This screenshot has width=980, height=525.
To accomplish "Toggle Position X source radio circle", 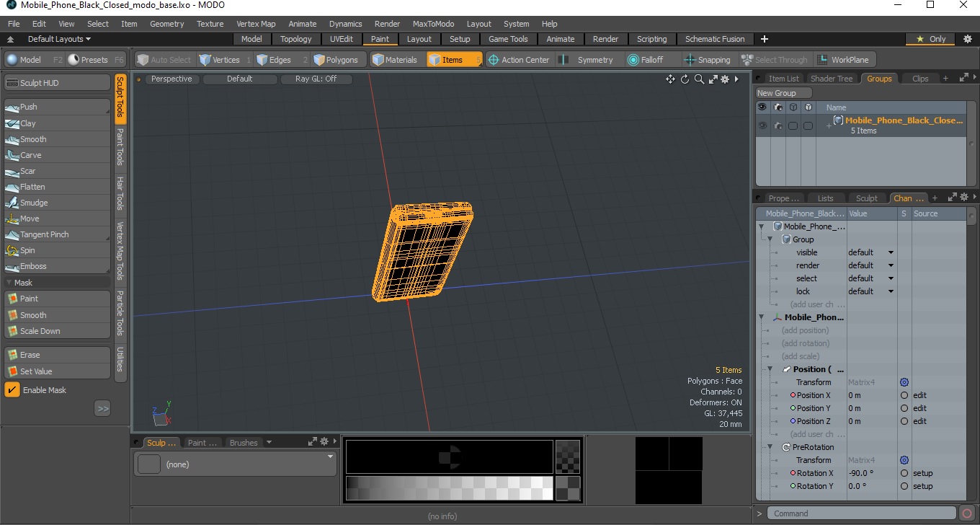I will coord(904,395).
